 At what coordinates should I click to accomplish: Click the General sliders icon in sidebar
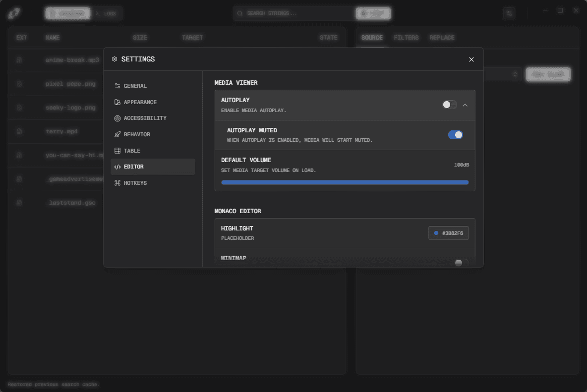pyautogui.click(x=117, y=86)
